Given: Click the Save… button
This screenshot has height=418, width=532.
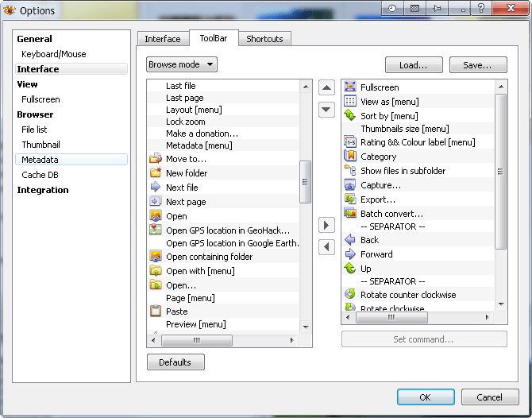Looking at the screenshot, I should [478, 65].
